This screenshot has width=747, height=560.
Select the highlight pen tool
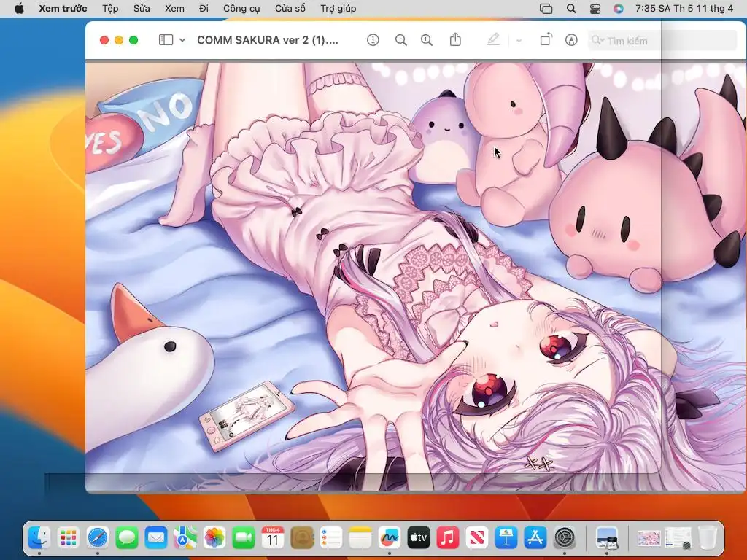[x=494, y=39]
